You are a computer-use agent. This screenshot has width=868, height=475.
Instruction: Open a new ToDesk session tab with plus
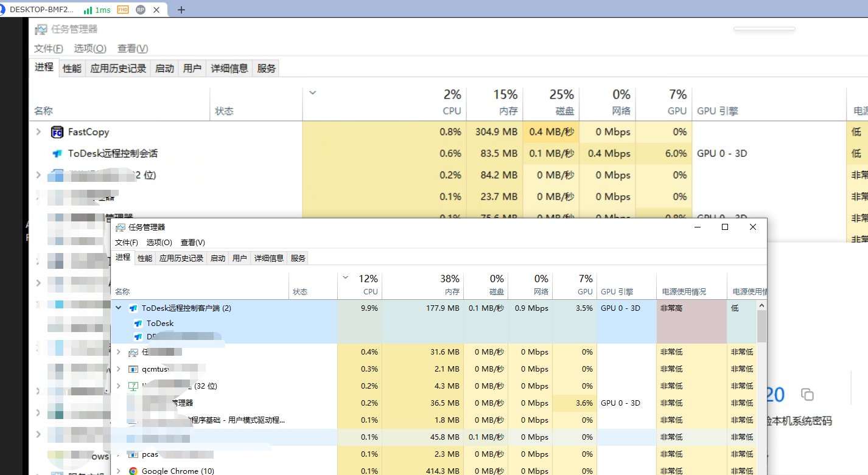pyautogui.click(x=181, y=10)
